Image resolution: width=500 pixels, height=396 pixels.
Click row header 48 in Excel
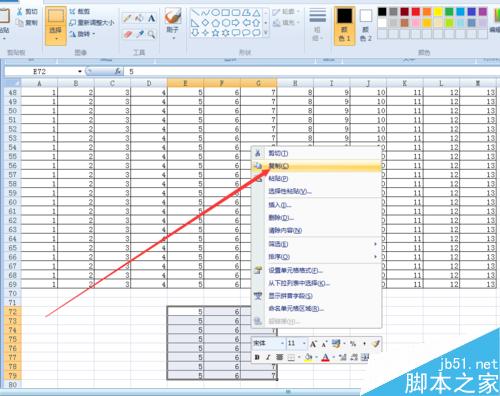12,92
